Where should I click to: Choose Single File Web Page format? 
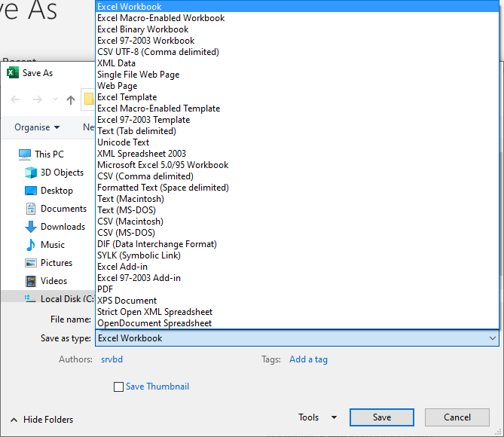point(298,75)
